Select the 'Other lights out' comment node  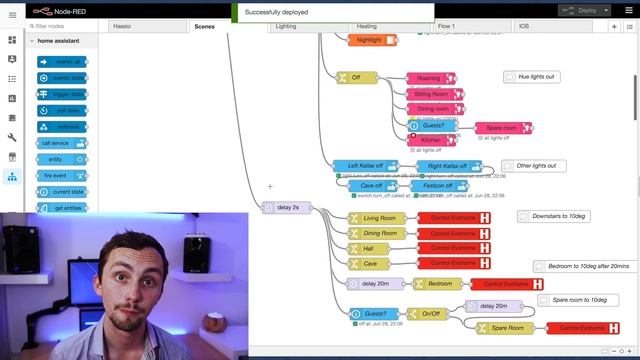point(533,166)
